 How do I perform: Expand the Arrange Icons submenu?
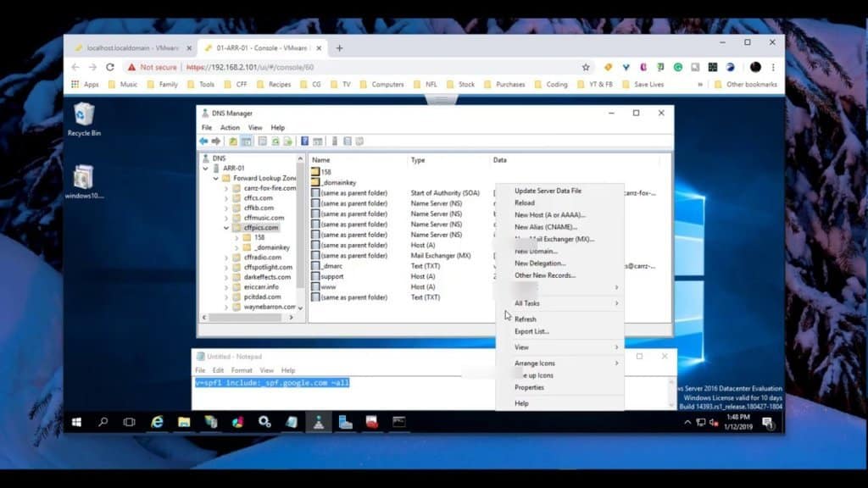point(559,363)
